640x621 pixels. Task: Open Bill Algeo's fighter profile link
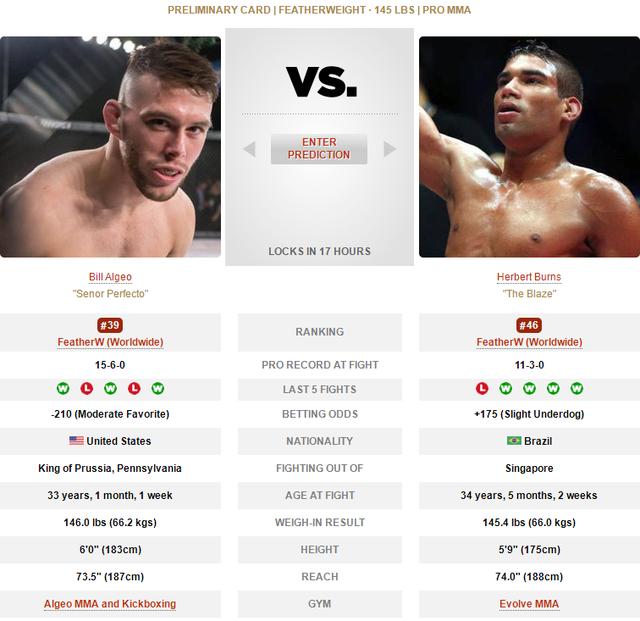(x=110, y=277)
